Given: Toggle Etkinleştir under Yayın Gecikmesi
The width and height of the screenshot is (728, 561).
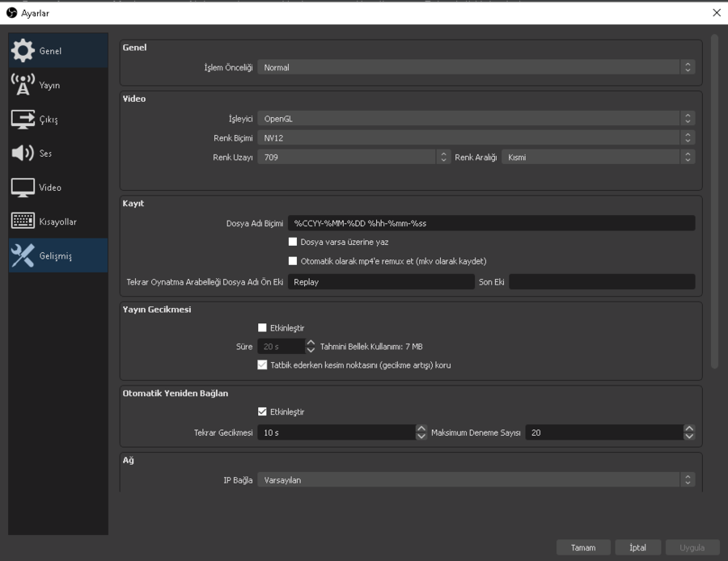Looking at the screenshot, I should click(262, 327).
